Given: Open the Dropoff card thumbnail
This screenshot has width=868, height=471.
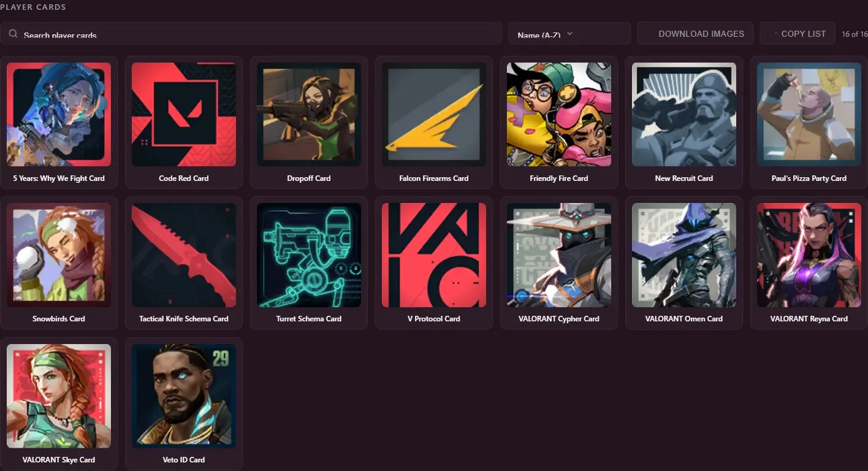Looking at the screenshot, I should (309, 114).
